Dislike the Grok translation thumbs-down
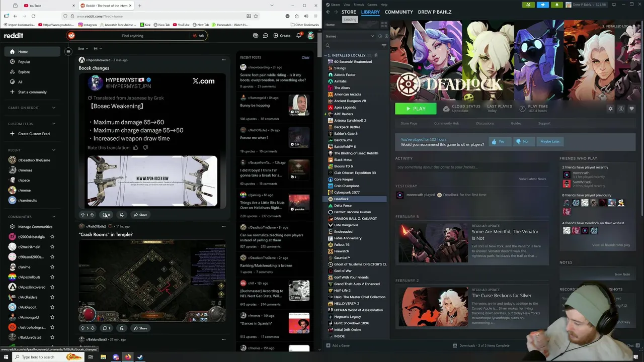This screenshot has height=362, width=644. coord(145,147)
